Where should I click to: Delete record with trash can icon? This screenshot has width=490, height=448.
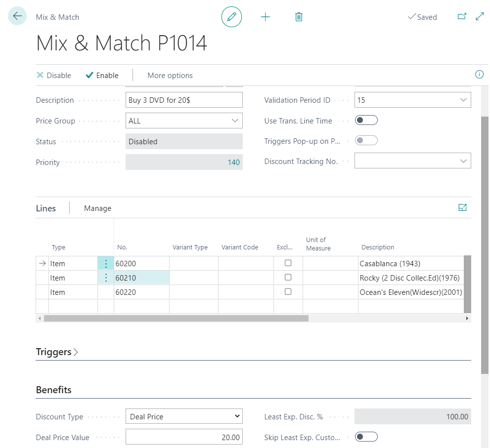pyautogui.click(x=299, y=17)
